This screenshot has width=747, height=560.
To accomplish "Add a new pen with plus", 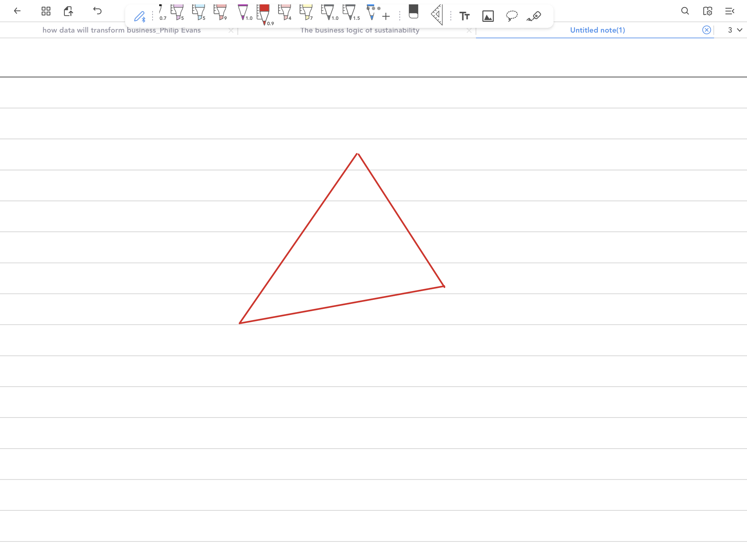I will click(386, 16).
